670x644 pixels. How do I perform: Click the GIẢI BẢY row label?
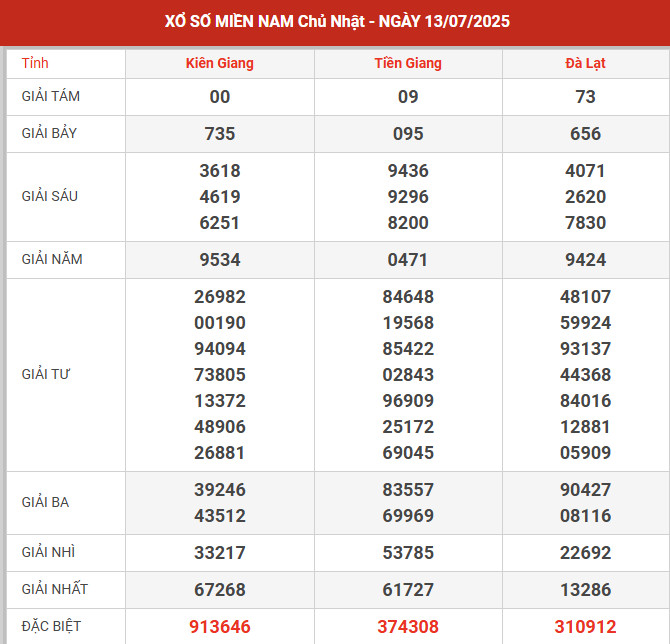click(49, 133)
